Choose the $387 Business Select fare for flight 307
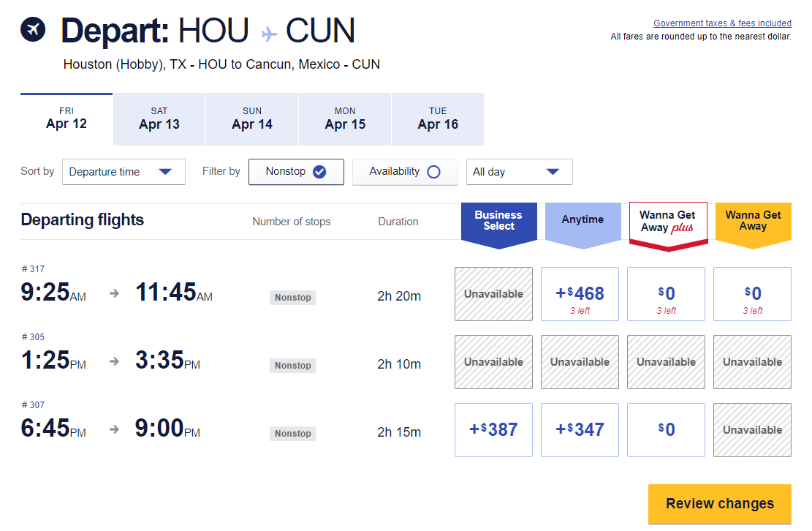This screenshot has height=531, width=812. click(493, 429)
